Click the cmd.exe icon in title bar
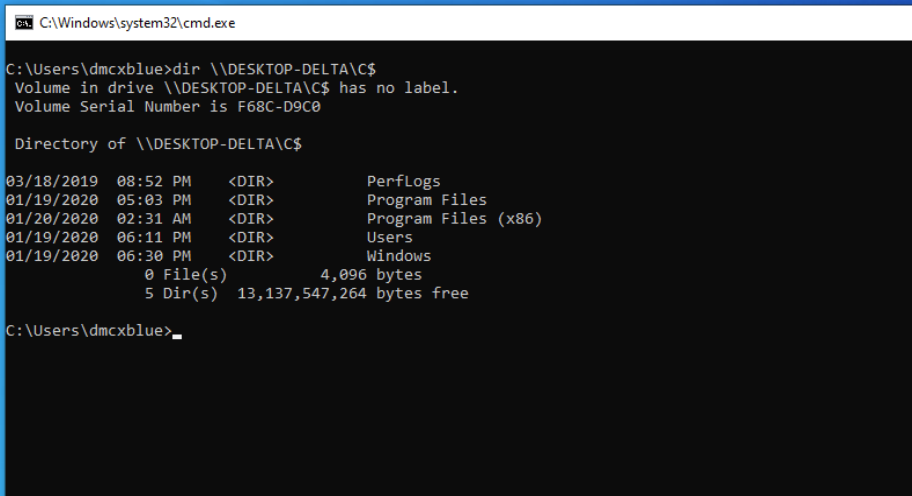The height and width of the screenshot is (496, 912). [x=24, y=23]
